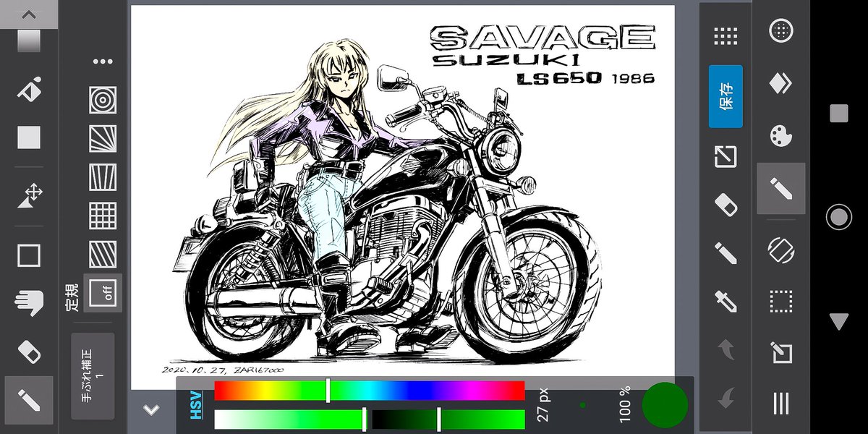868x434 pixels.
Task: Adjust the saturation slider
Action: pyautogui.click(x=291, y=420)
